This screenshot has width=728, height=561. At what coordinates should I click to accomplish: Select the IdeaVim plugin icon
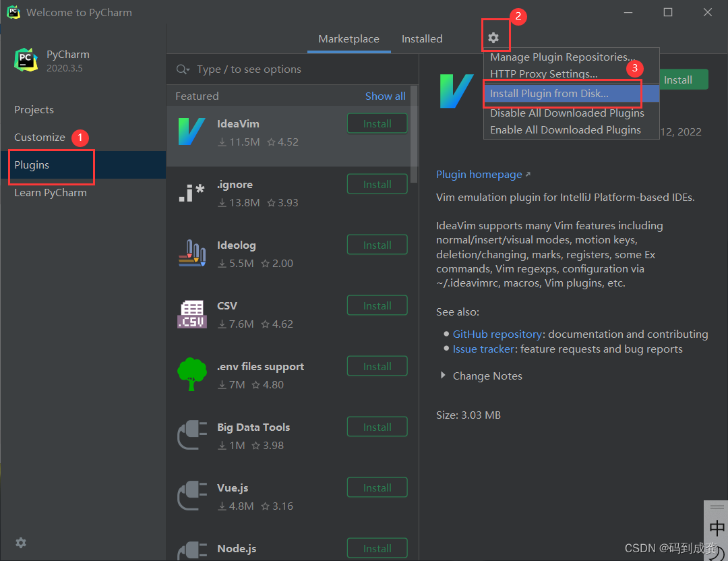point(191,132)
